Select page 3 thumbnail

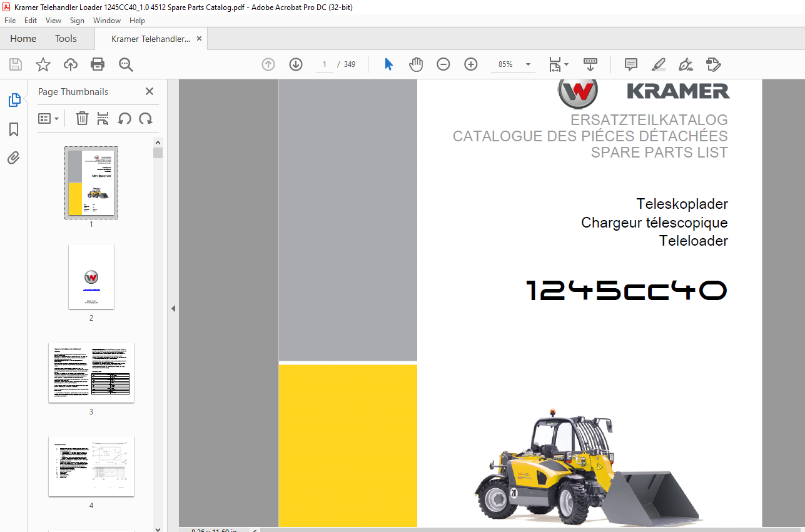(x=91, y=373)
